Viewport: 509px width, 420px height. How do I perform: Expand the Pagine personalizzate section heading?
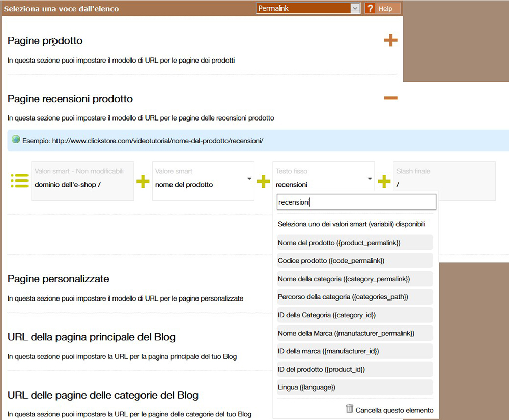pos(59,279)
